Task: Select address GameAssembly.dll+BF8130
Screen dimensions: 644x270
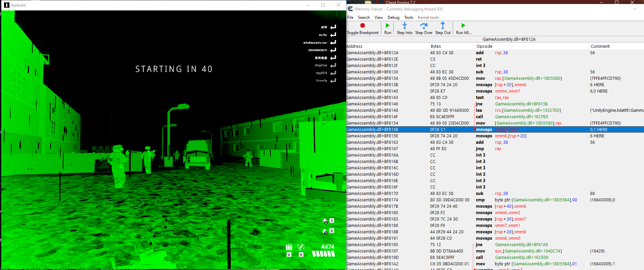Action: coord(372,72)
